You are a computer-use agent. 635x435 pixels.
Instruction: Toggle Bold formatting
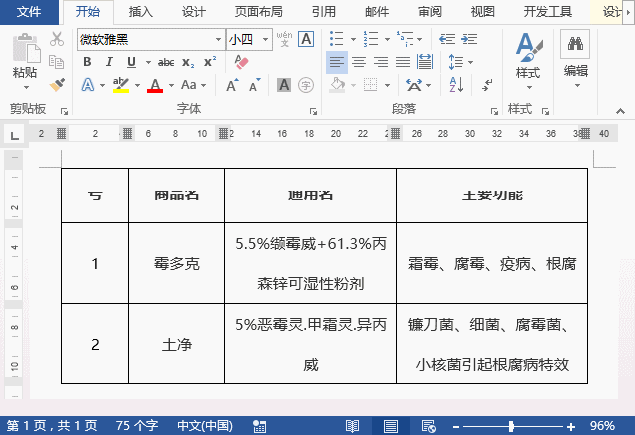87,62
